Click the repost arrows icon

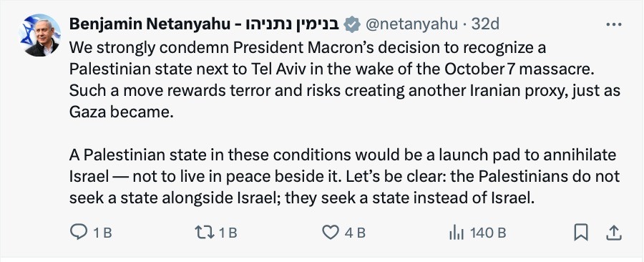[x=205, y=233]
